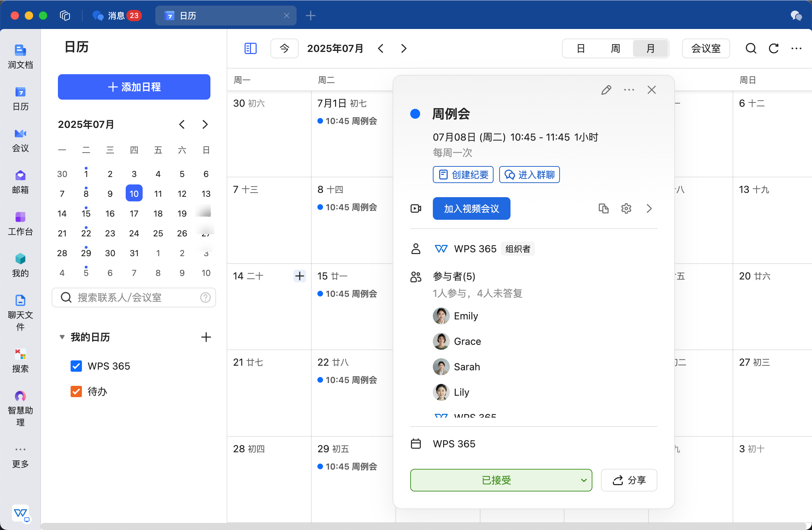Click 加入视频会议 button
Screen dimensions: 812x530
[x=472, y=208]
